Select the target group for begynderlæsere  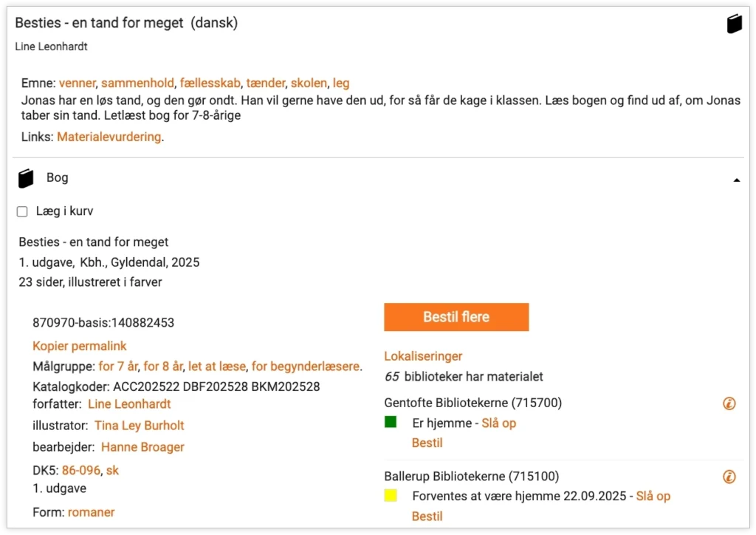point(305,366)
